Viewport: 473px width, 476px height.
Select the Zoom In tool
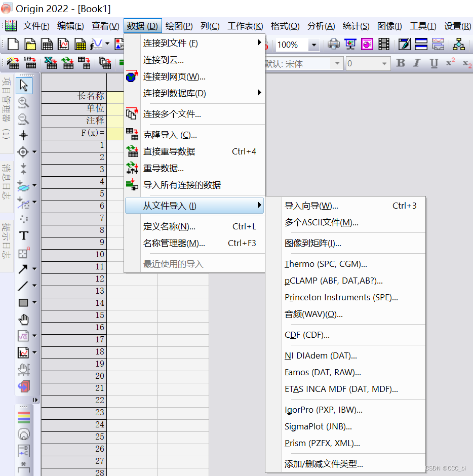24,102
